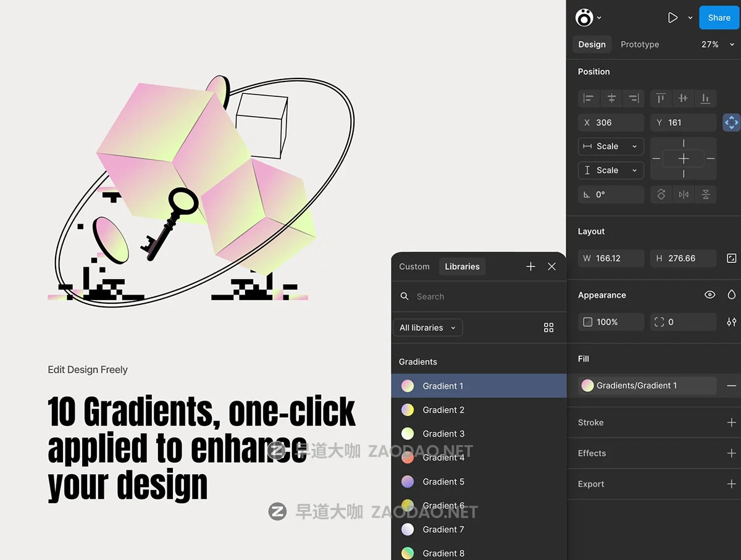Viewport: 741px width, 560px height.
Task: Click the adjustments sliders icon in Appearance
Action: click(x=731, y=322)
